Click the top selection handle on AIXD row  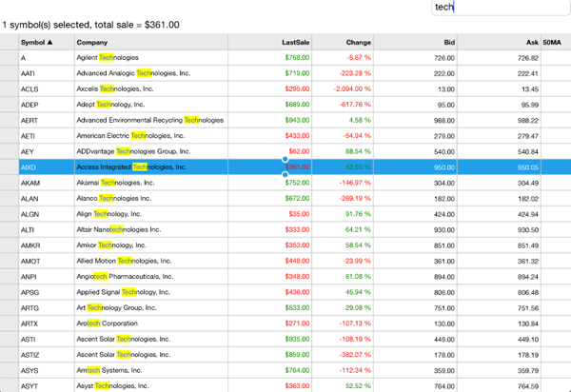[285, 159]
